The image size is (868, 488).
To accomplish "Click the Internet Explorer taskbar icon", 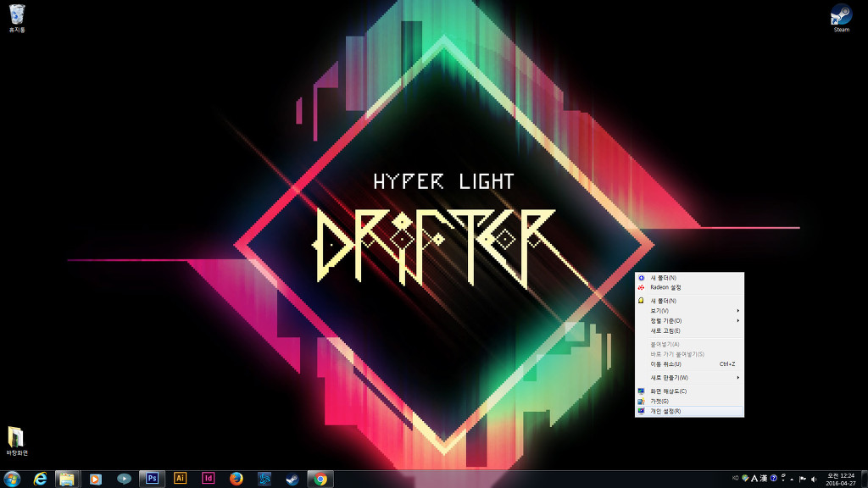I will pos(40,479).
